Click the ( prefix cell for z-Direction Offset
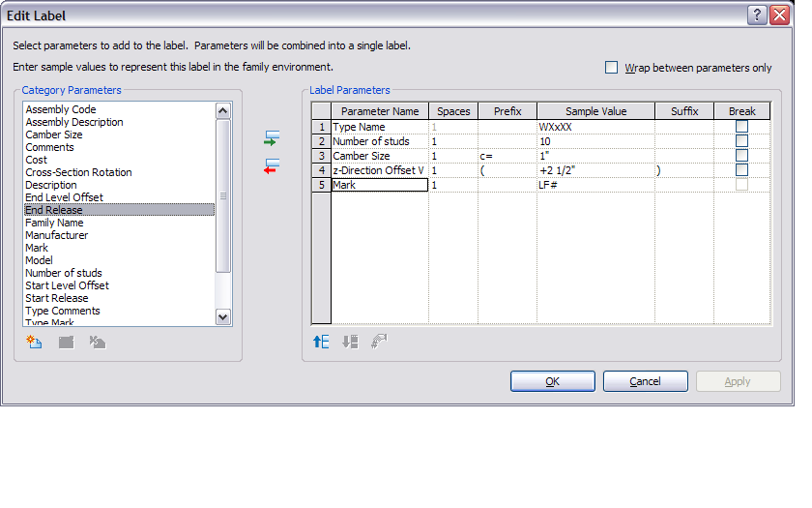812x508 pixels. (x=507, y=170)
